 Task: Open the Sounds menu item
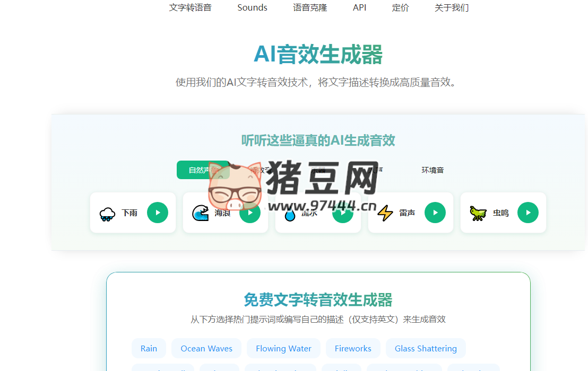coord(252,7)
